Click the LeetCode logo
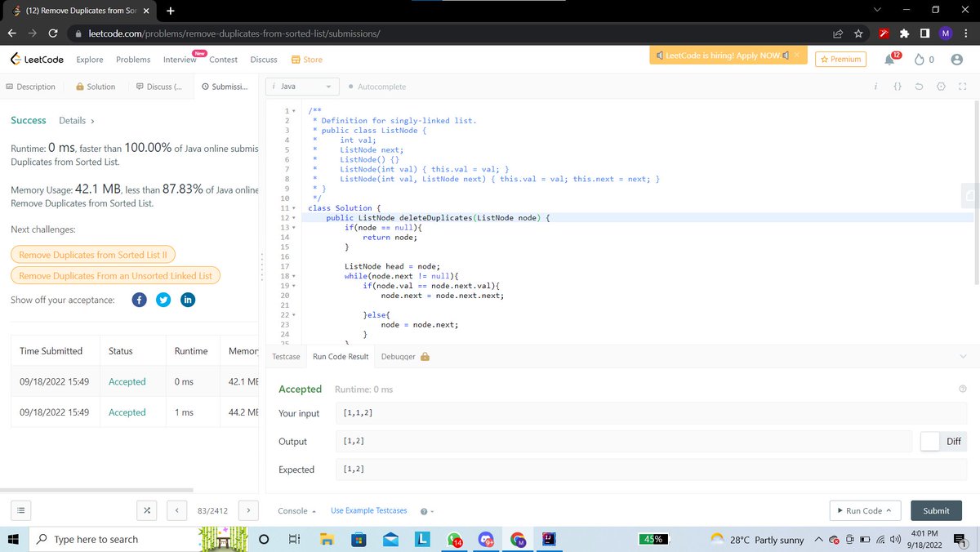The height and width of the screenshot is (552, 980). pyautogui.click(x=38, y=60)
